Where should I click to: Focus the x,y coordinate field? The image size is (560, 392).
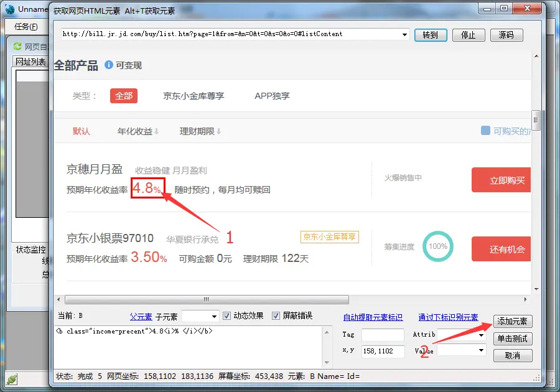383,352
